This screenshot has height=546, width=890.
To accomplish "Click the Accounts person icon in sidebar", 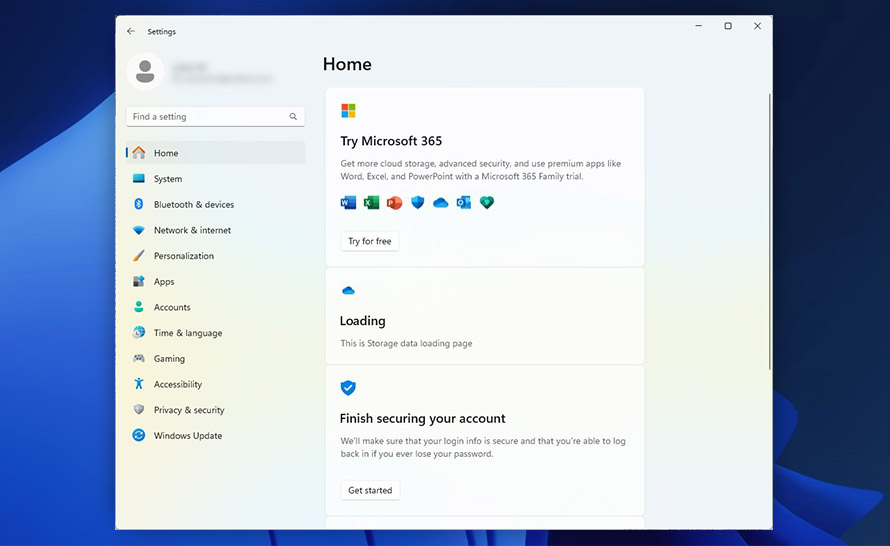I will tap(138, 306).
